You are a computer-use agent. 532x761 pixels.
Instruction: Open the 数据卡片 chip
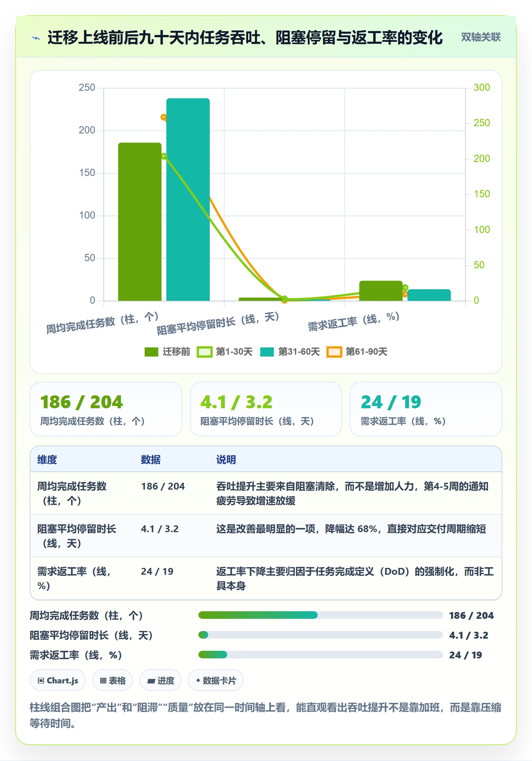(x=216, y=680)
